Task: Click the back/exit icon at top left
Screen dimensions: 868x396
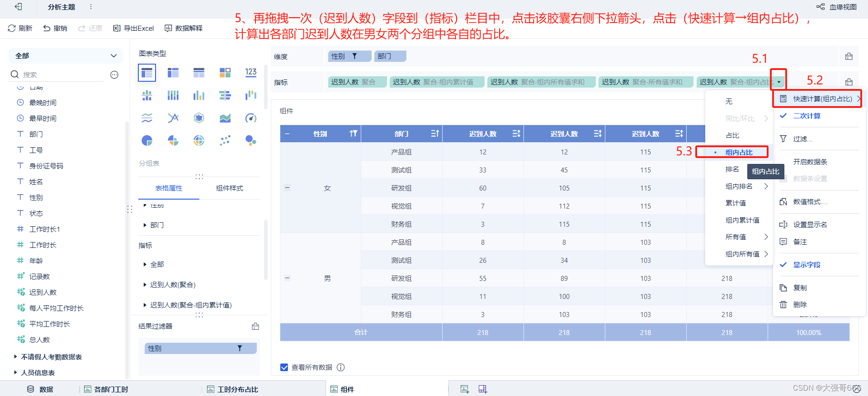Action: point(18,7)
